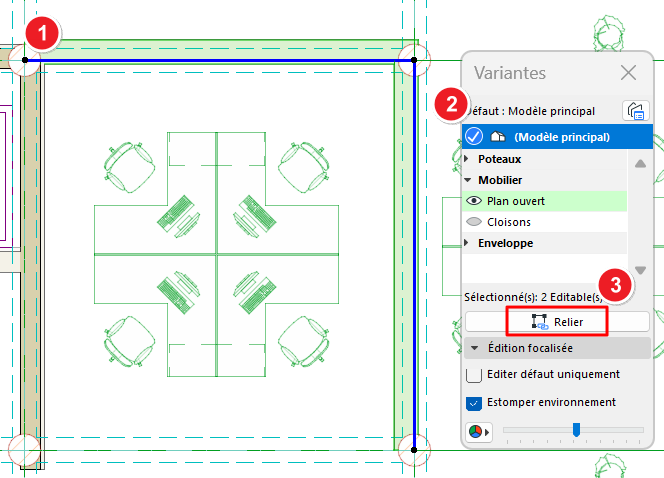Click the Mobilier group label
The height and width of the screenshot is (478, 664).
500,180
